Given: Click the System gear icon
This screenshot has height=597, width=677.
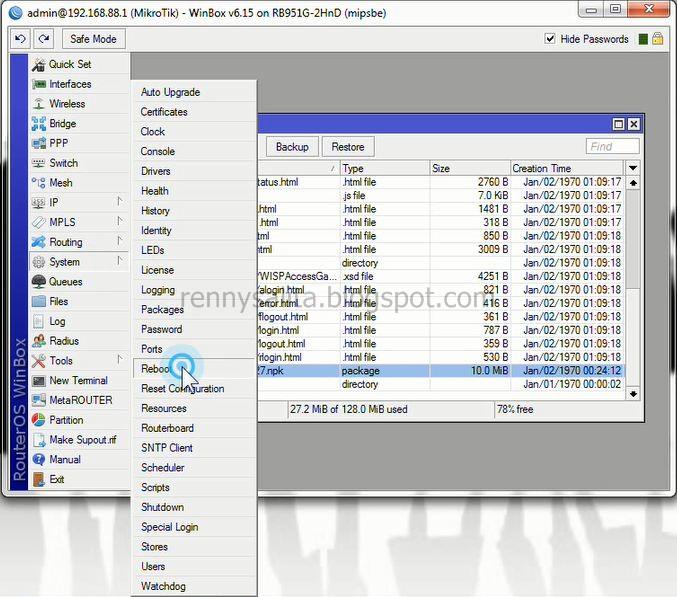Looking at the screenshot, I should coord(38,262).
